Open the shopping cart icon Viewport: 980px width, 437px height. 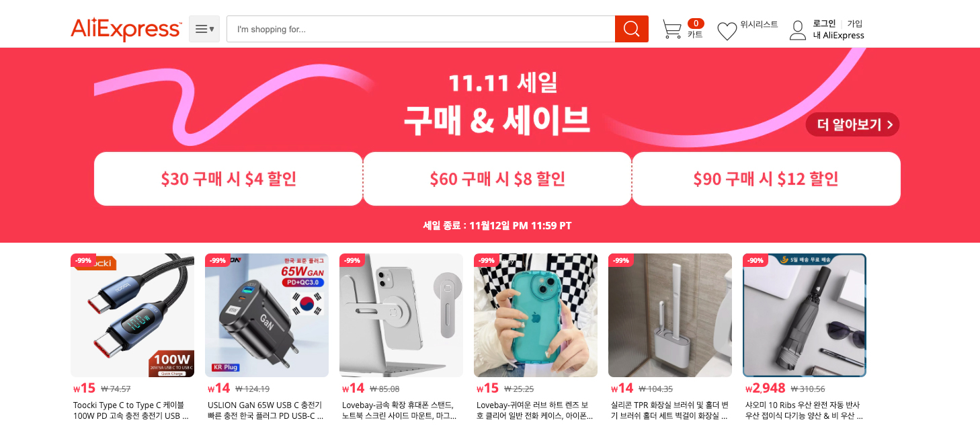[671, 29]
